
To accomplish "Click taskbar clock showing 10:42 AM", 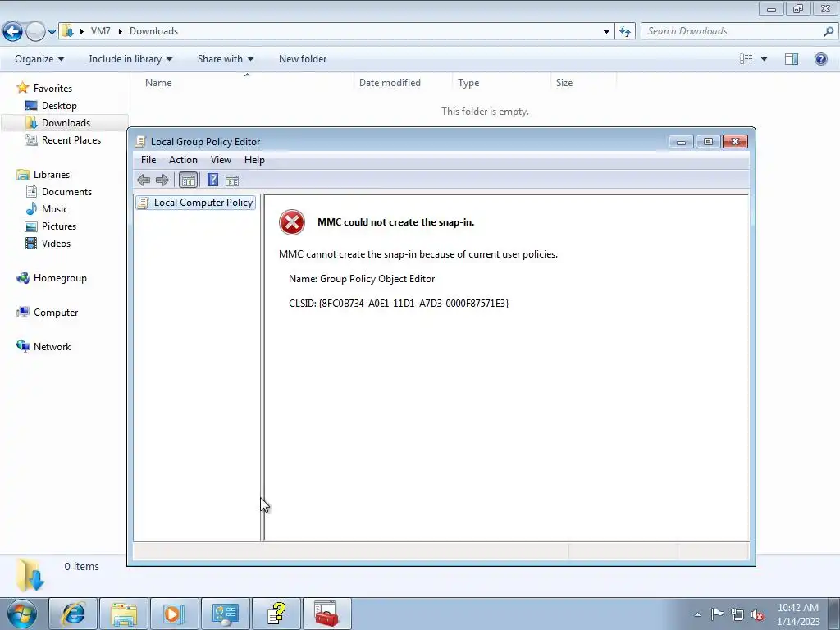I will pos(798,614).
